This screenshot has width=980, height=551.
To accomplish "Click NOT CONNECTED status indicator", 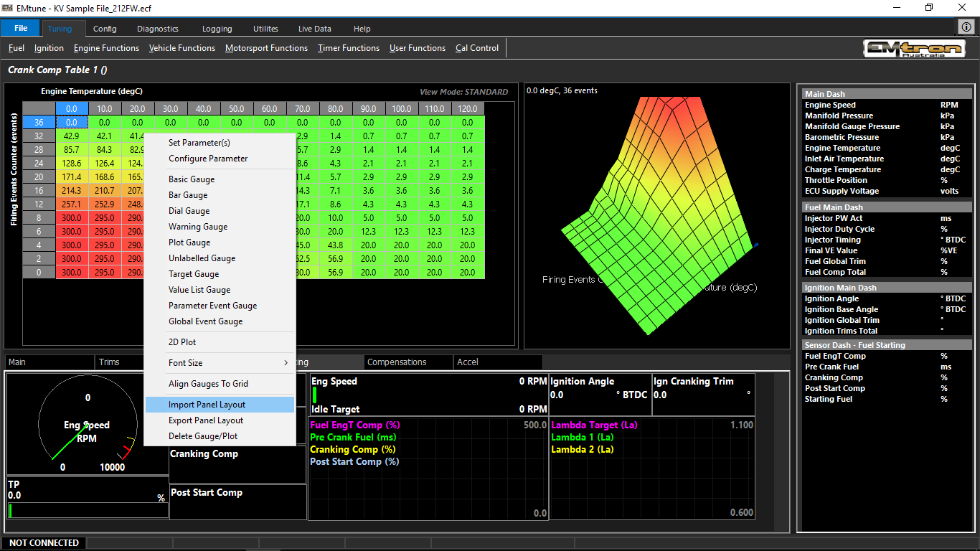I will [44, 543].
